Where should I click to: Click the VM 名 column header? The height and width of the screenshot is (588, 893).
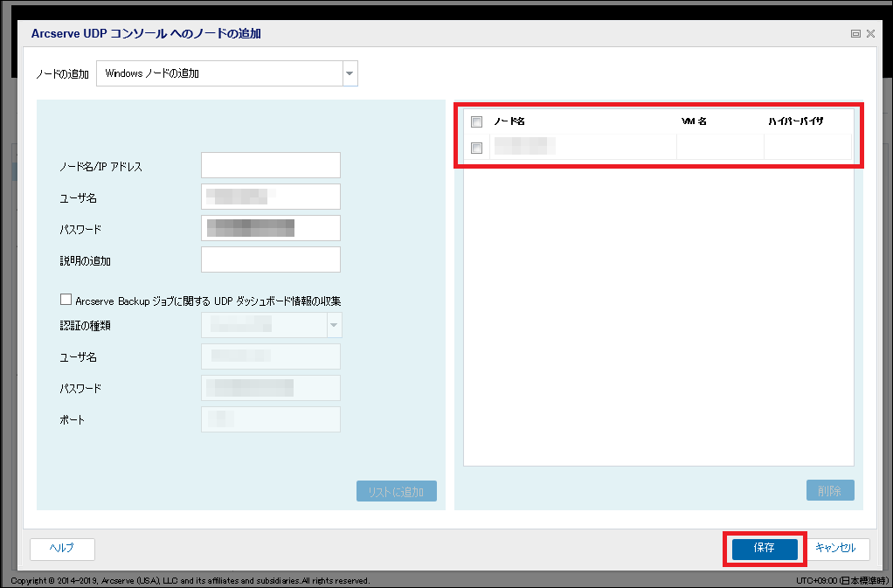(x=694, y=121)
